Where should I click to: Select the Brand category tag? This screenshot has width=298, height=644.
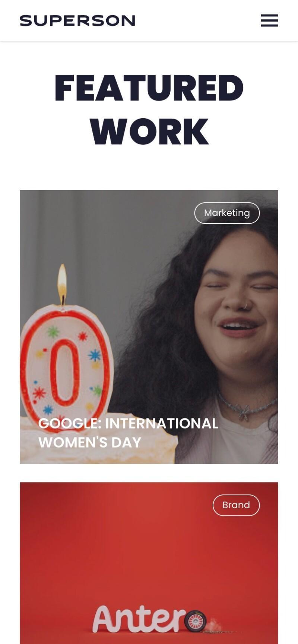tap(236, 505)
